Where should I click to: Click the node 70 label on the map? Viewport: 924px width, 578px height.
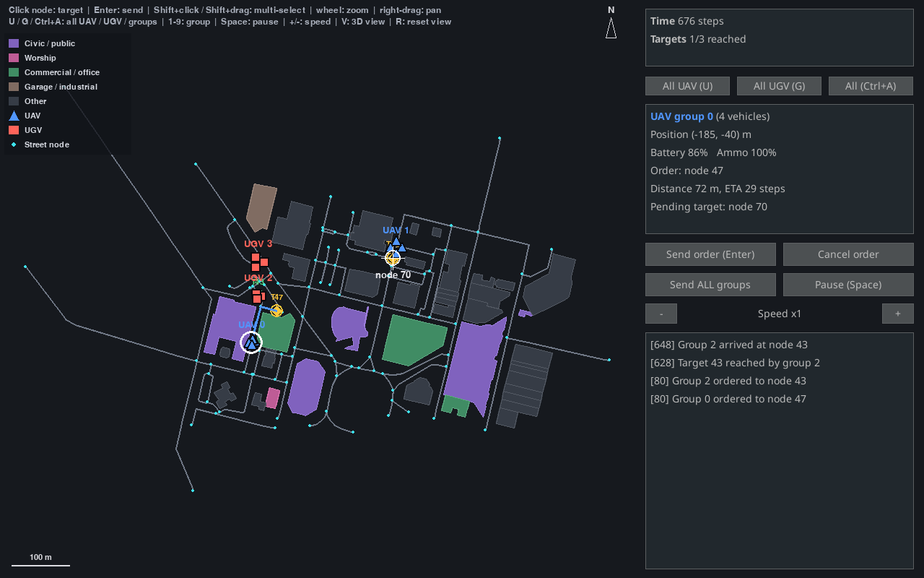393,275
